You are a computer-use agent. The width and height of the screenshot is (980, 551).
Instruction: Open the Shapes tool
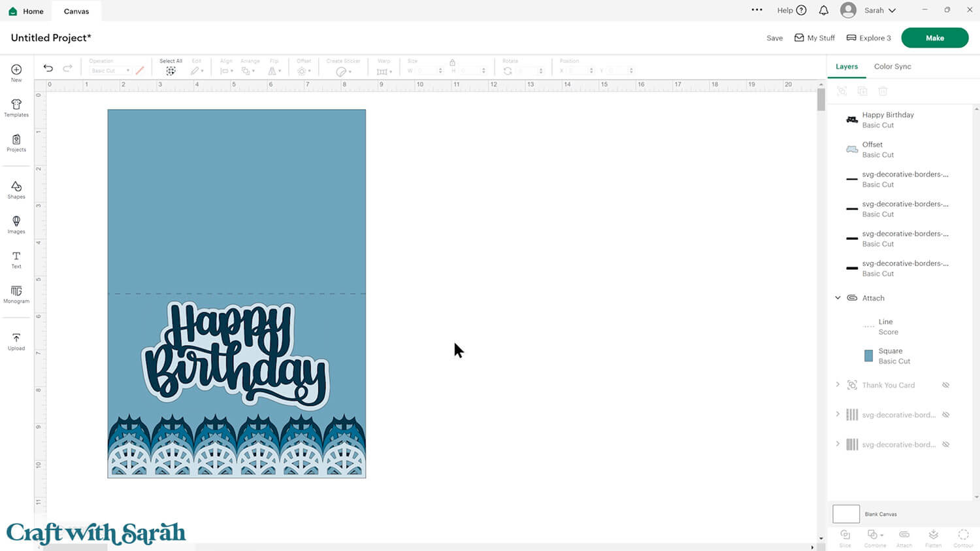click(16, 190)
